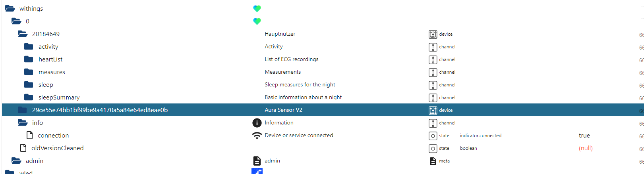Collapse the withings folder
The width and height of the screenshot is (644, 174).
[x=10, y=8]
